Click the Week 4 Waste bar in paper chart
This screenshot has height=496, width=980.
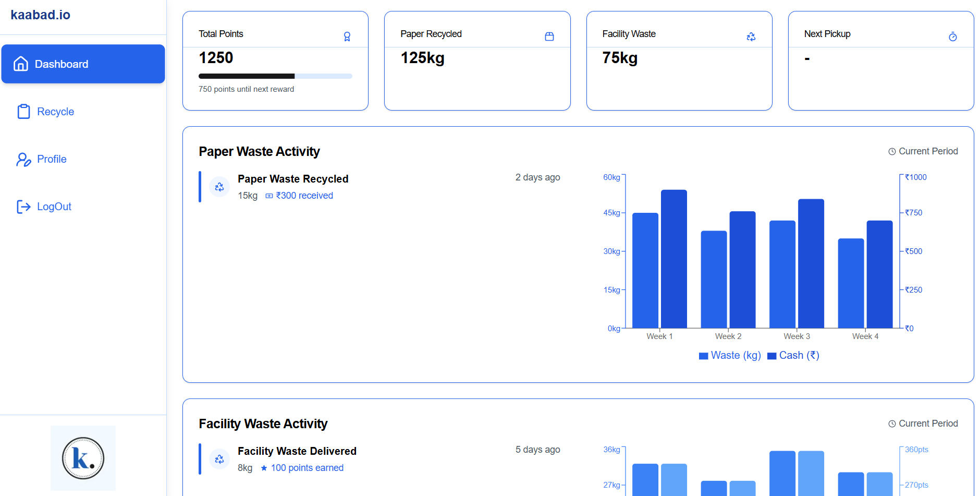pos(851,283)
